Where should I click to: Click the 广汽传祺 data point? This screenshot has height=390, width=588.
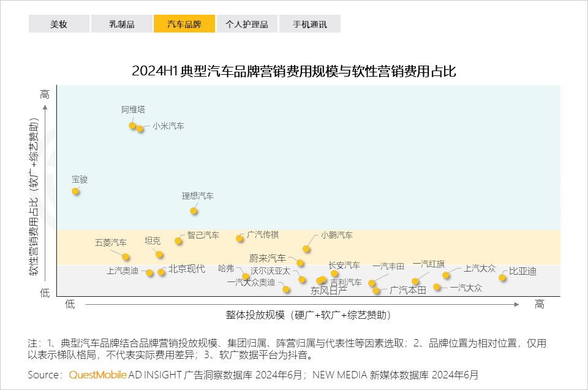[x=239, y=238]
